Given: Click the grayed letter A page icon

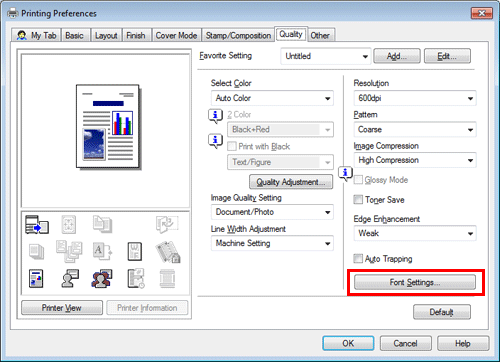Looking at the screenshot, I should coord(102,252).
